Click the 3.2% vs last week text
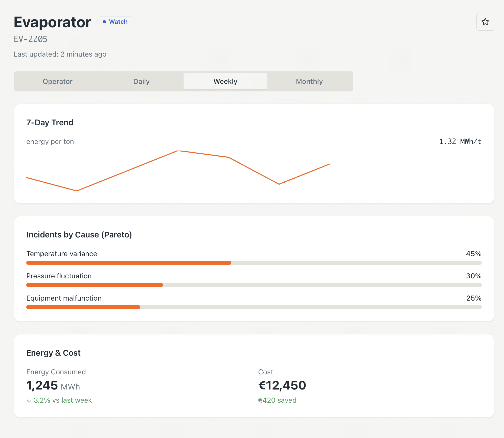Viewport: 504px width, 438px height. tap(62, 400)
